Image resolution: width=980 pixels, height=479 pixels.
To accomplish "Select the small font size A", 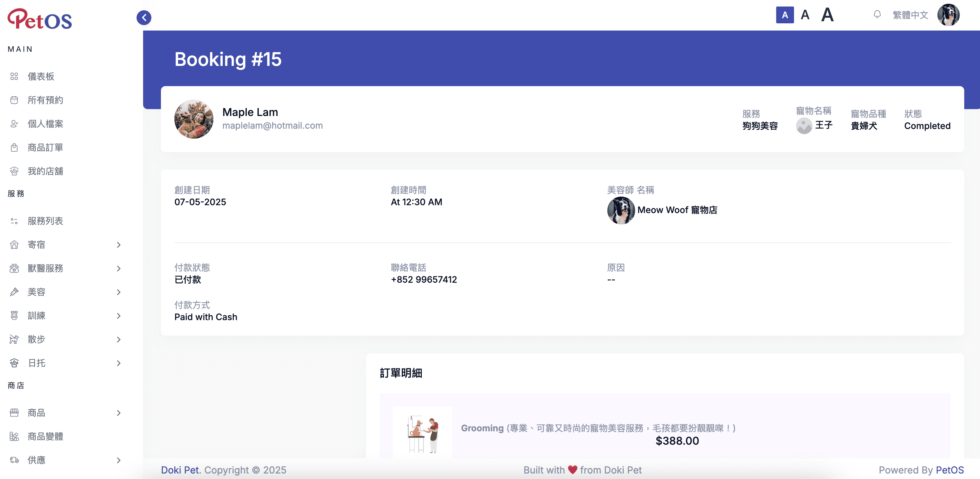I will (784, 15).
